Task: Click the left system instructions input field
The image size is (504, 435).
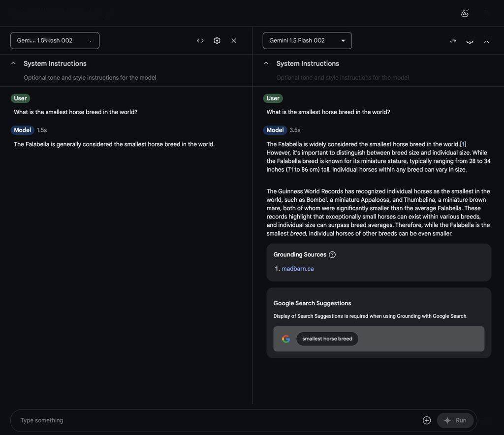Action: [x=90, y=77]
